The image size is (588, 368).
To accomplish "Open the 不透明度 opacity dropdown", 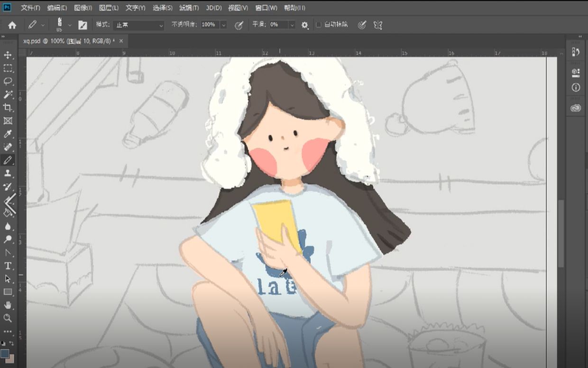I will point(223,24).
